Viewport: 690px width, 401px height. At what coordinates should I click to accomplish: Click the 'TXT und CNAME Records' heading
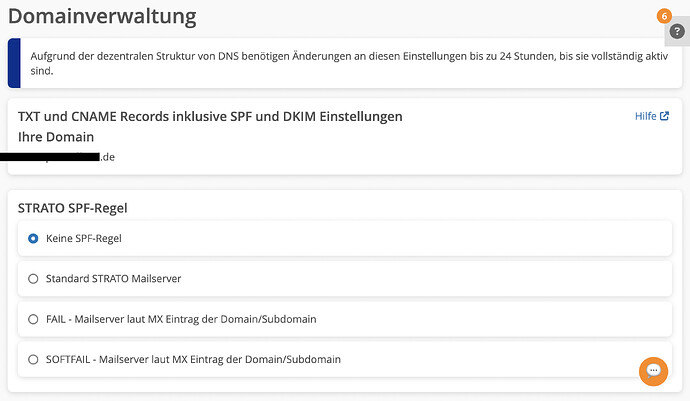point(210,116)
